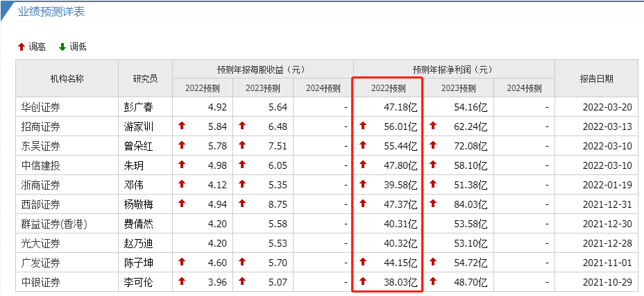Screen dimensions: 644x296
Task: Click red up arrow beside 广发证券 4.60
Action: (x=183, y=262)
